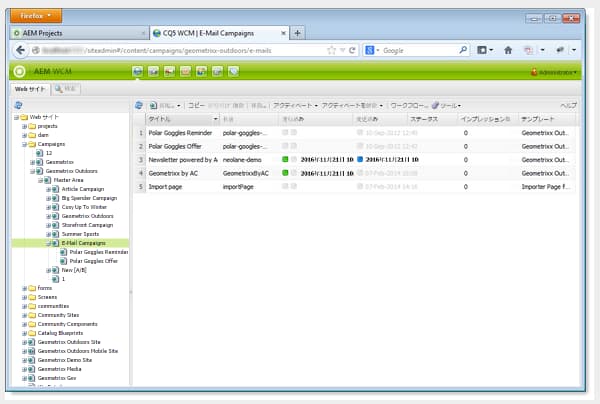The width and height of the screenshot is (600, 404).
Task: Click the AEM WCM circular logo
Action: click(x=19, y=72)
